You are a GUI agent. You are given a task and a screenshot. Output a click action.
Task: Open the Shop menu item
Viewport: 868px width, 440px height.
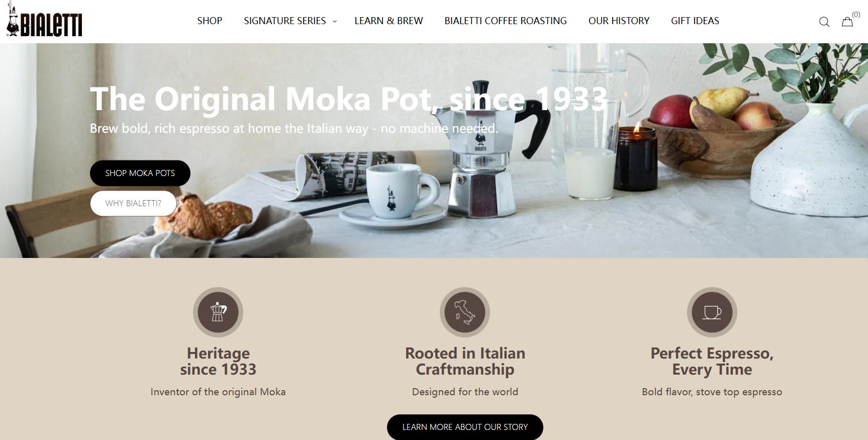pos(210,21)
